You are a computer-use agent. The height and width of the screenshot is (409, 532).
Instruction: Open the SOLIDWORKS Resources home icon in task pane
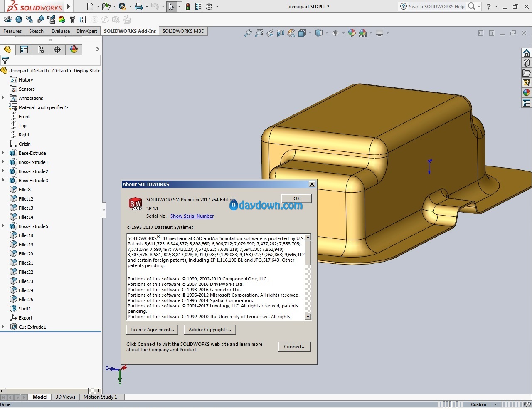527,53
